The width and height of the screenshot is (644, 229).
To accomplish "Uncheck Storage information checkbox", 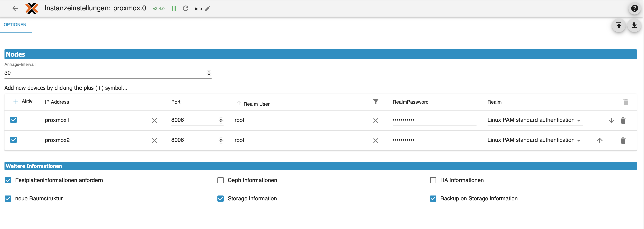I will tap(221, 199).
